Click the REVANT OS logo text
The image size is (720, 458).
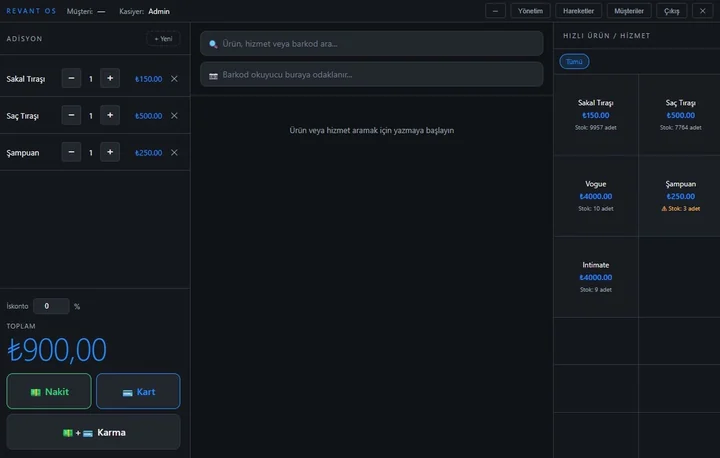[31, 11]
